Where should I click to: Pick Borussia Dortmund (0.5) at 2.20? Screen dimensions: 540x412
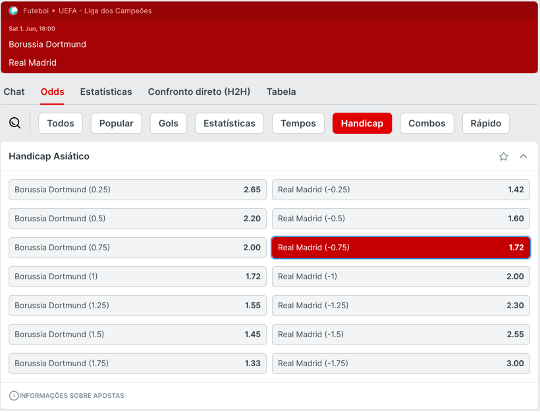tap(137, 218)
